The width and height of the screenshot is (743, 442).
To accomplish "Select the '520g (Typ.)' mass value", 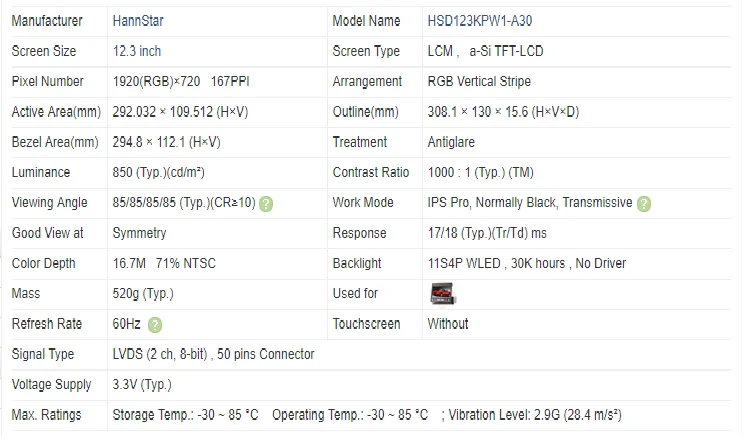I will [x=143, y=294].
